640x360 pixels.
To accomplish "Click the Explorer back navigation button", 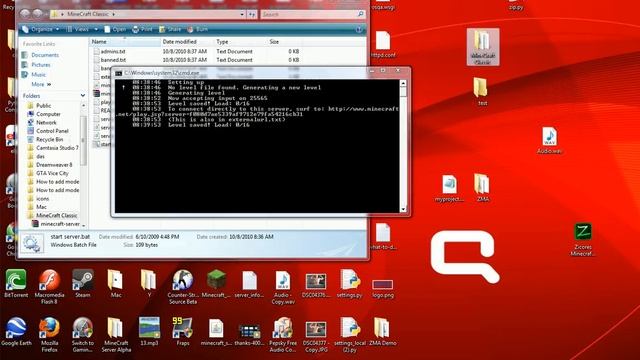I will (25, 13).
